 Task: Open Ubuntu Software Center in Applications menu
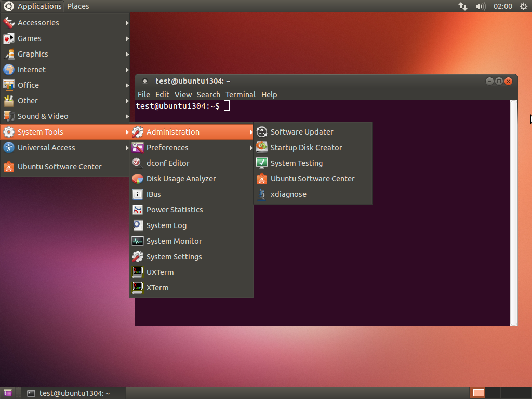[65, 167]
